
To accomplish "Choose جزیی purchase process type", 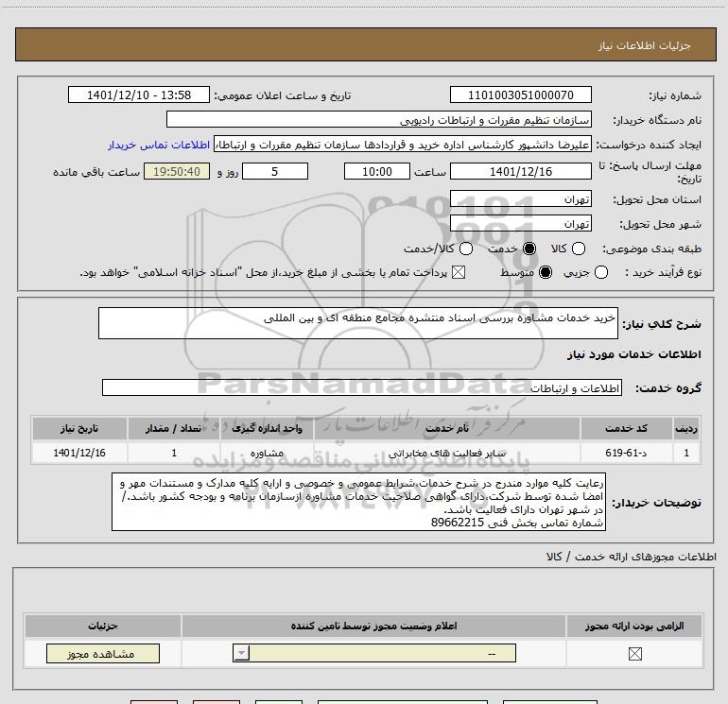I will click(600, 272).
